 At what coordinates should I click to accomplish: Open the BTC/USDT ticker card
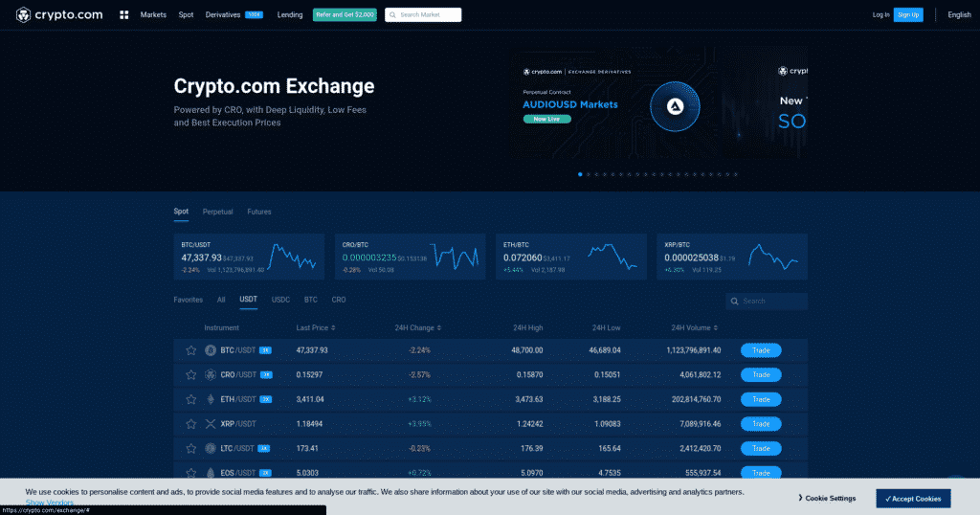tap(249, 257)
